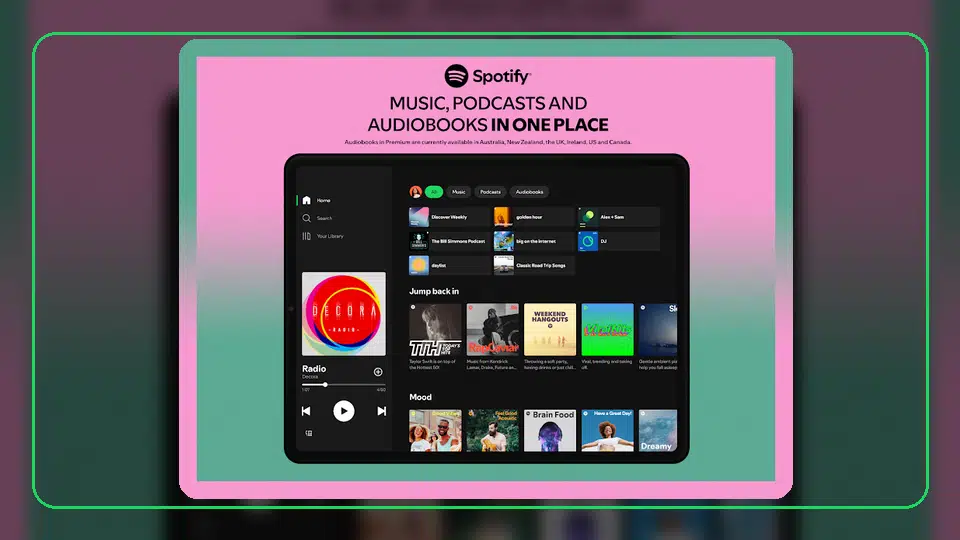
Task: Skip to the previous track
Action: (x=306, y=411)
